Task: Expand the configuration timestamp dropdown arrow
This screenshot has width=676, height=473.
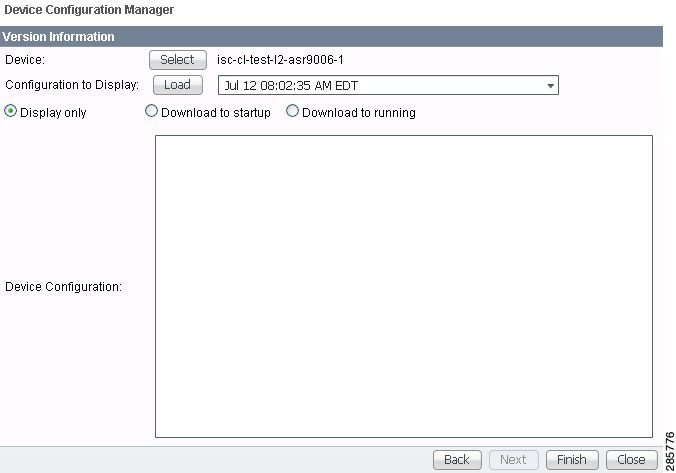Action: point(550,86)
